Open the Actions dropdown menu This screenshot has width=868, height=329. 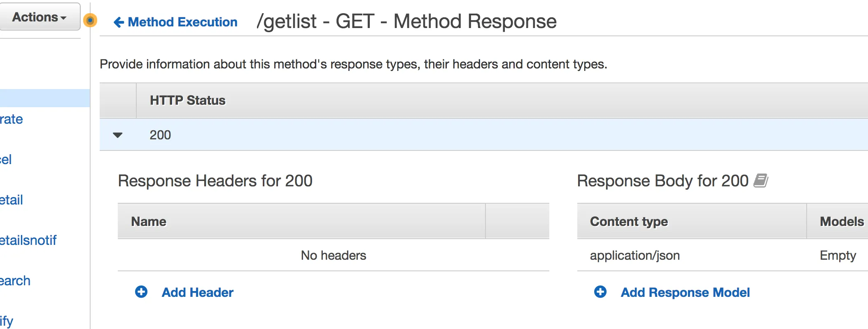point(40,17)
